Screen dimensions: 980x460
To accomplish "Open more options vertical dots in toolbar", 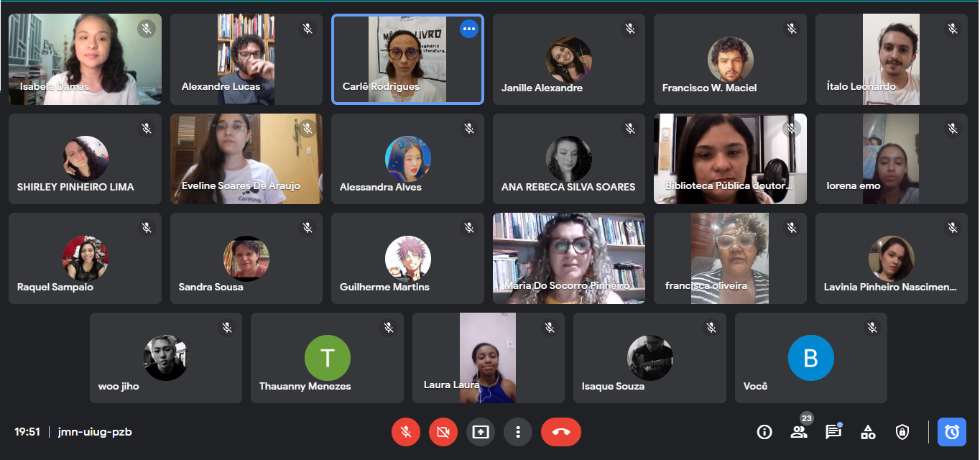I will pos(518,432).
